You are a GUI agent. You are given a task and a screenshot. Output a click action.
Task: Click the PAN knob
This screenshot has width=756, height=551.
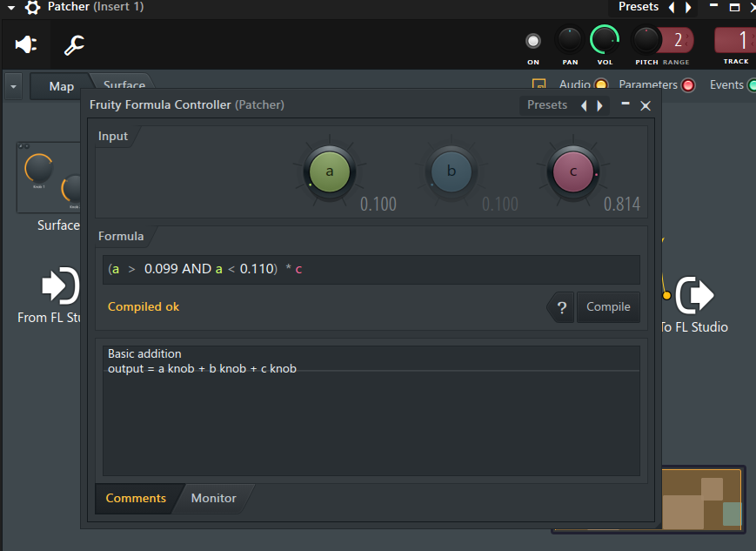pos(570,40)
